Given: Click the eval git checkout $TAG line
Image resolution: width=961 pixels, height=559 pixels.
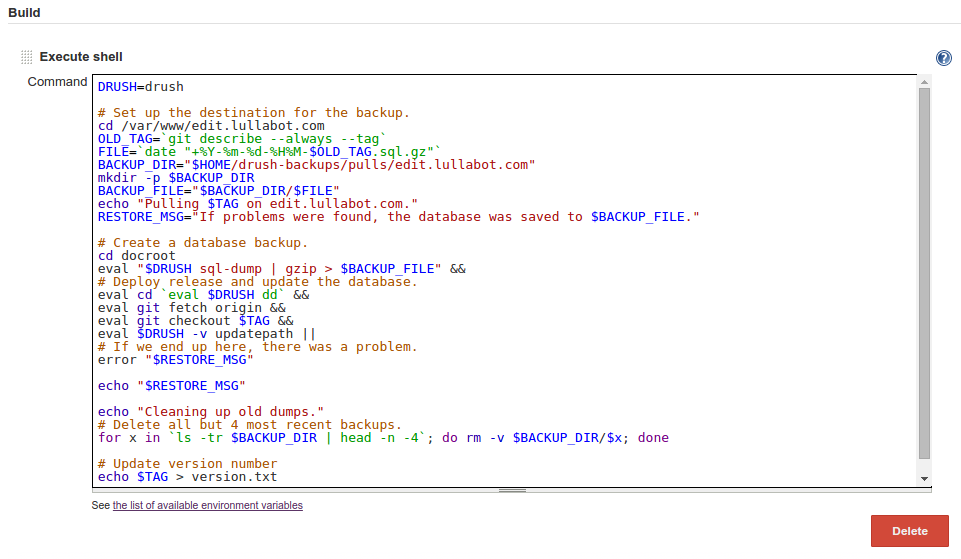Looking at the screenshot, I should coord(196,321).
